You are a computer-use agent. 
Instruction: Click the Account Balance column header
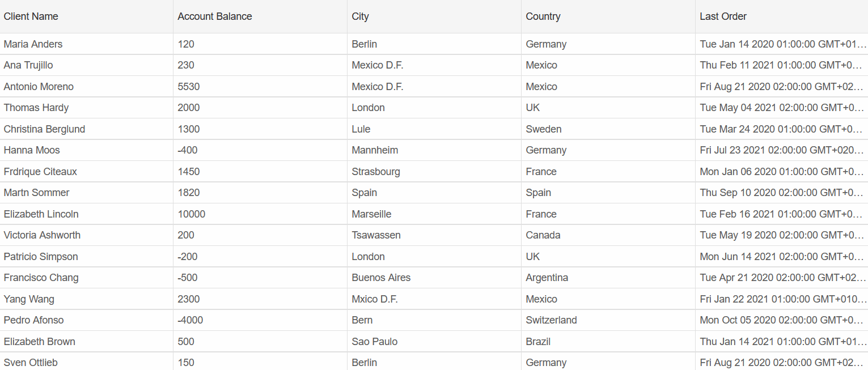click(215, 16)
